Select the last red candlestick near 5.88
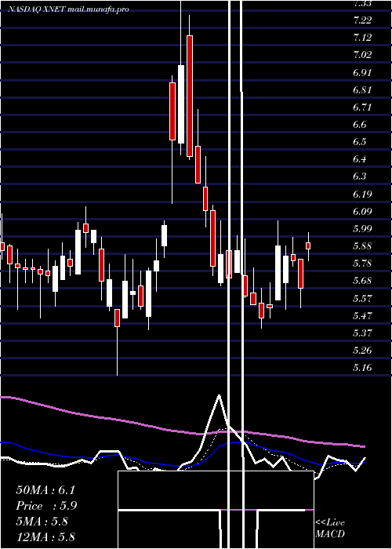The width and height of the screenshot is (392, 549). [308, 245]
